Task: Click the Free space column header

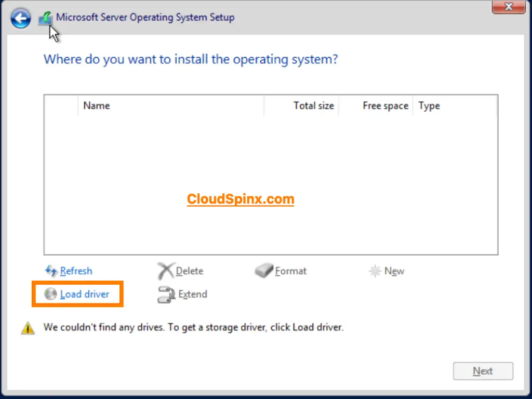Action: (x=385, y=105)
